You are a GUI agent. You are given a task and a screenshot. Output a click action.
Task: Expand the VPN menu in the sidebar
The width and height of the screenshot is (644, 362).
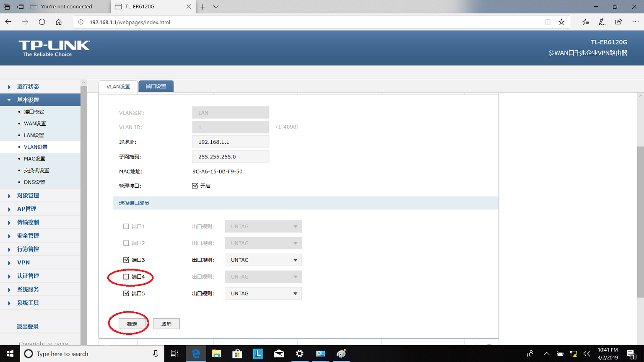[23, 262]
